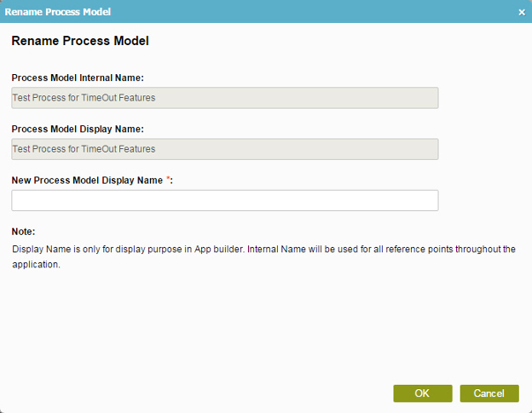The image size is (532, 413).
Task: Close the Rename Process Model dialog
Action: click(x=522, y=12)
